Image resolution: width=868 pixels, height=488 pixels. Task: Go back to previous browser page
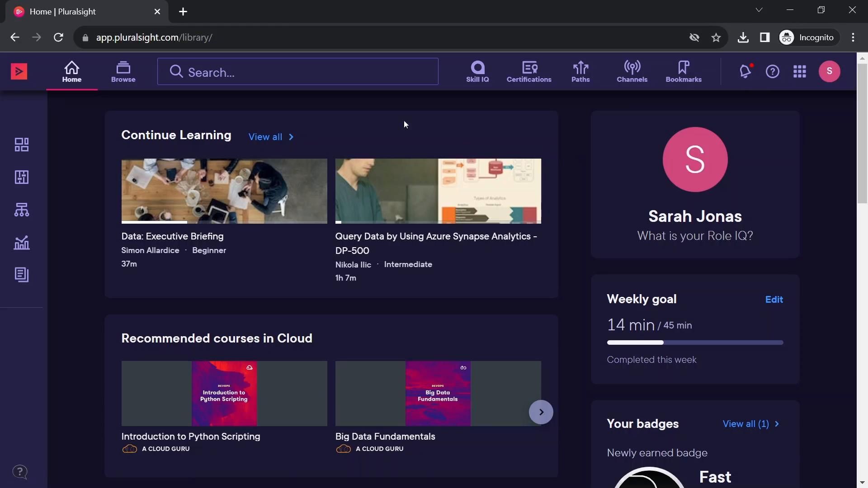(15, 38)
